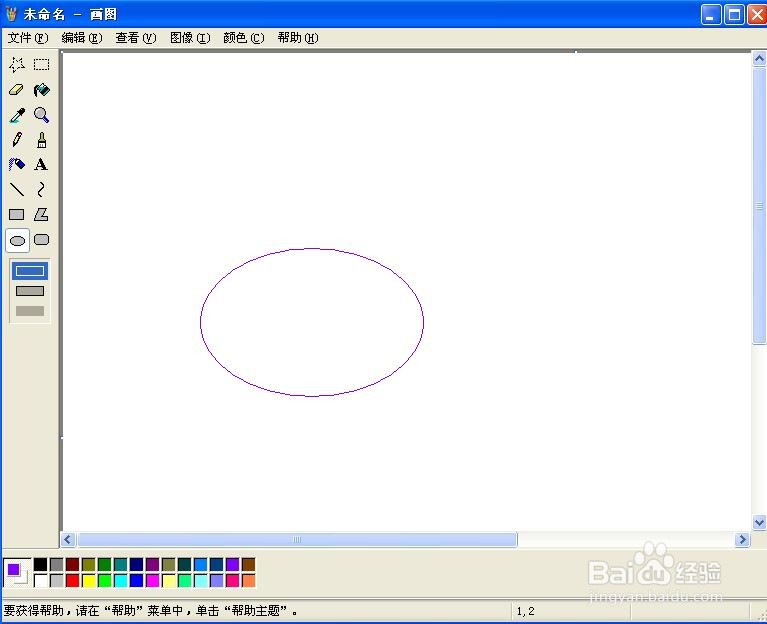Select outline-only shape fill style
The height and width of the screenshot is (624, 767).
click(30, 271)
